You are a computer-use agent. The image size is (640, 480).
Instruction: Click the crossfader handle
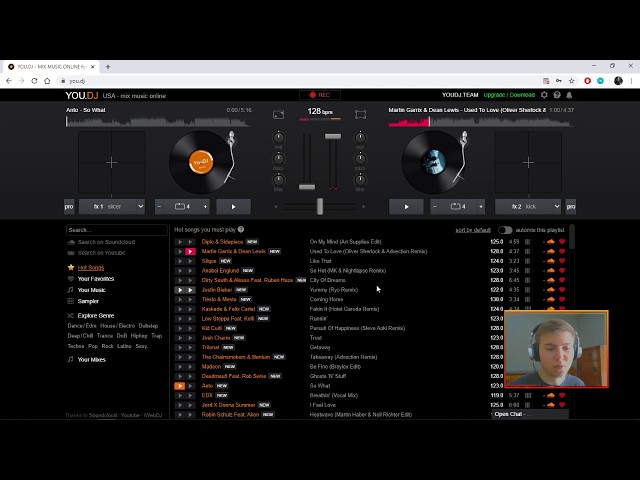click(x=320, y=207)
